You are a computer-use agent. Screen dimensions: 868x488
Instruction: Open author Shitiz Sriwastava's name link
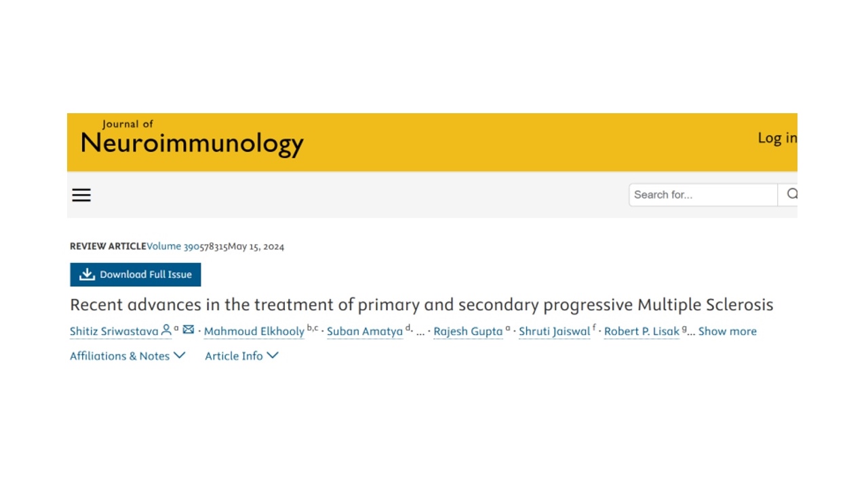114,331
